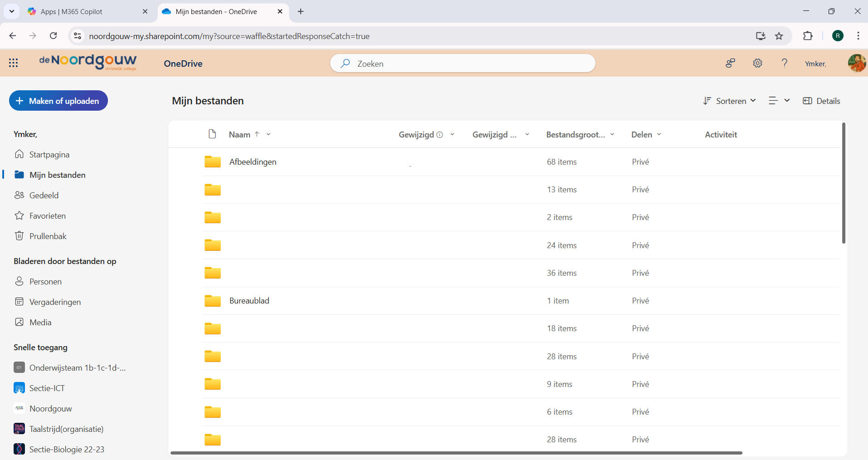868x460 pixels.
Task: Open the Prullenbak recycle bin
Action: tap(48, 236)
